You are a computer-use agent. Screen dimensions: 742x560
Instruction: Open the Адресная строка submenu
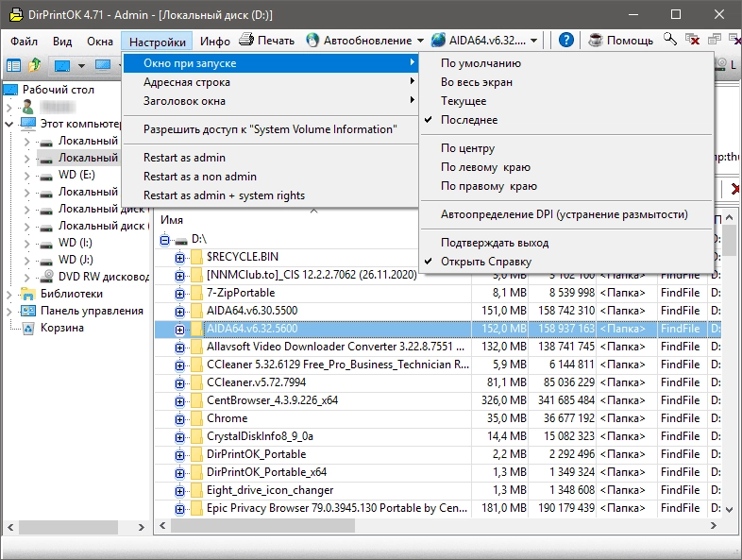270,82
